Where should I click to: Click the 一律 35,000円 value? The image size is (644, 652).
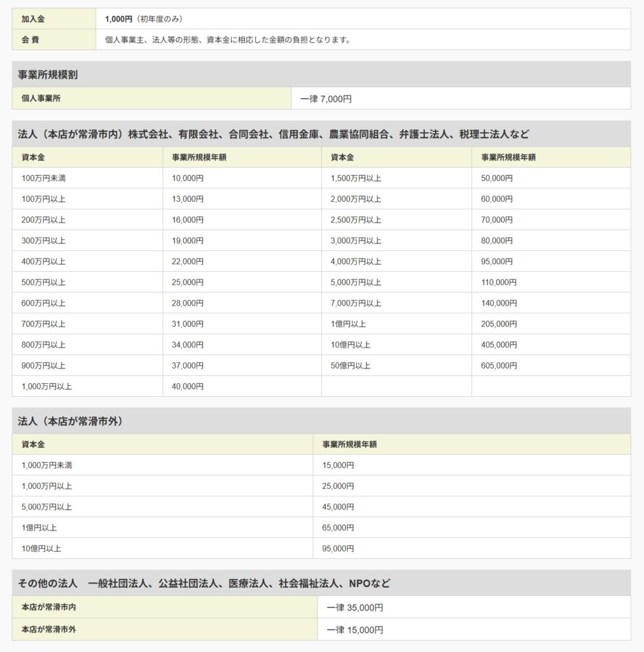[354, 608]
